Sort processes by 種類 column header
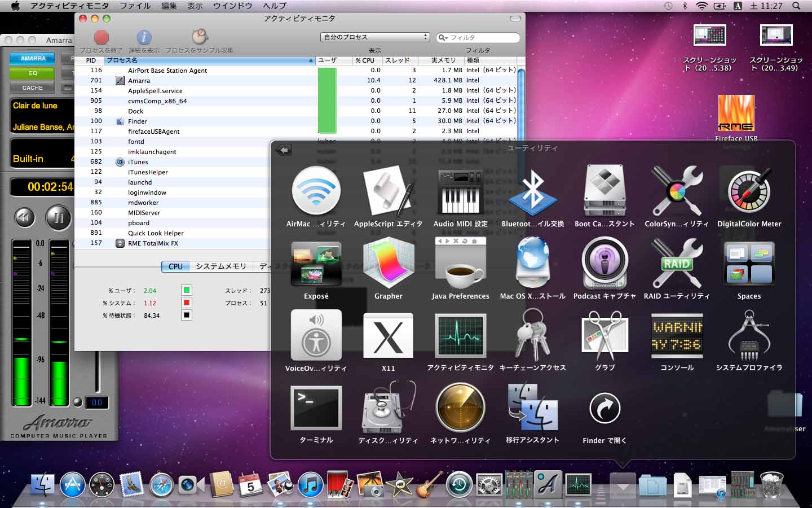This screenshot has width=812, height=508. pos(489,60)
